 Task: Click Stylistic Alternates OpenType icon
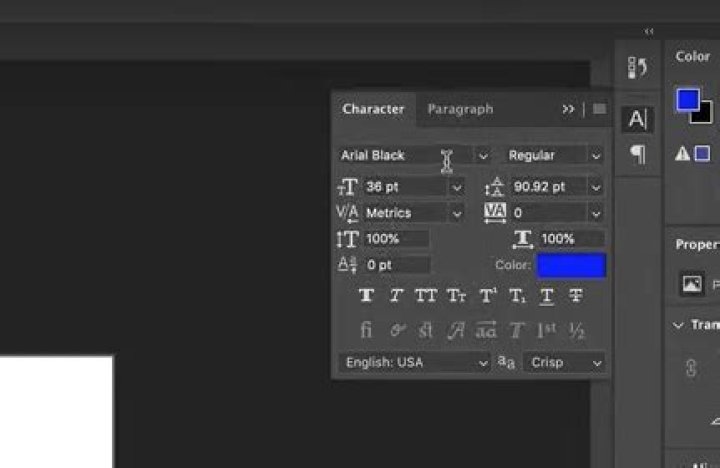(x=486, y=330)
